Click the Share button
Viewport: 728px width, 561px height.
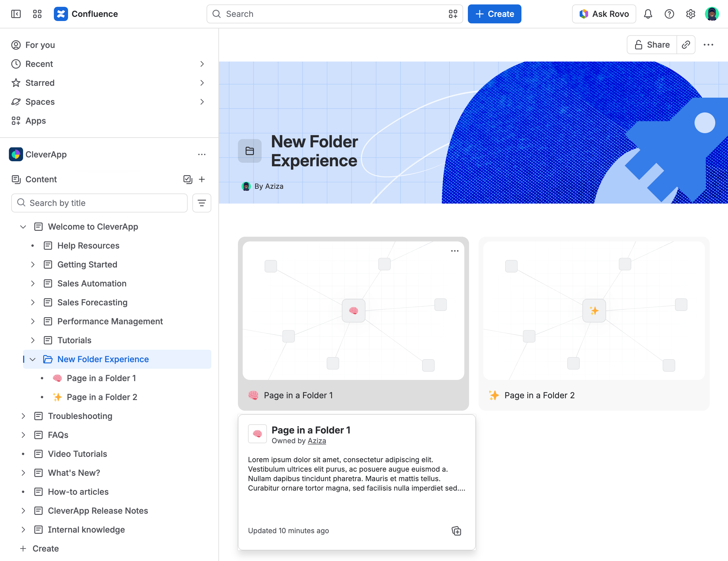coord(652,45)
